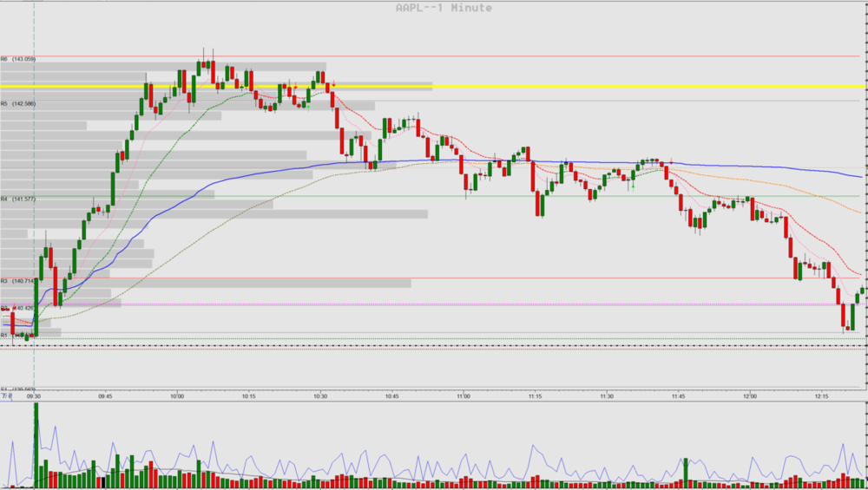The width and height of the screenshot is (868, 490).
Task: Select the 12:15 time axis label
Action: [821, 395]
